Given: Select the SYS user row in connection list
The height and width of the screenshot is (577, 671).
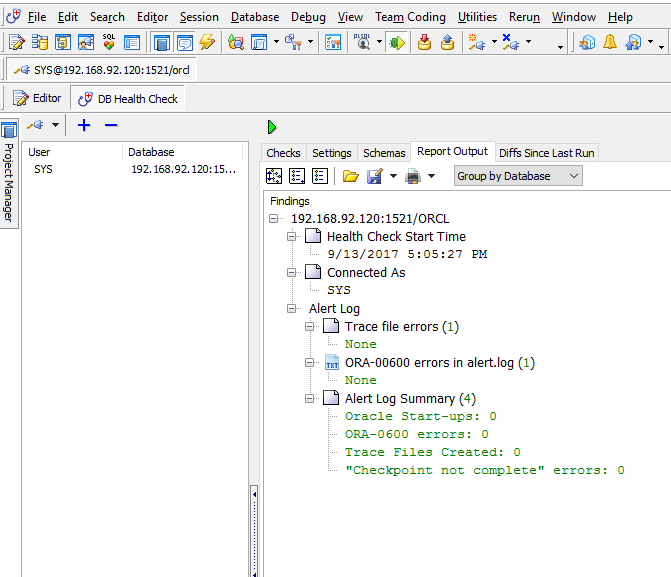Looking at the screenshot, I should pos(44,170).
